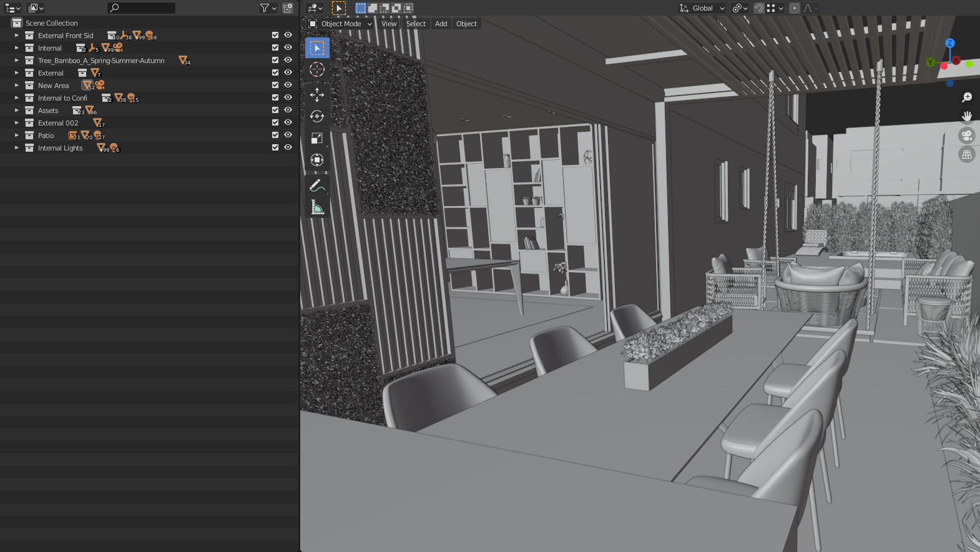
Task: Open the Global transform orientation dropdown
Action: [702, 8]
